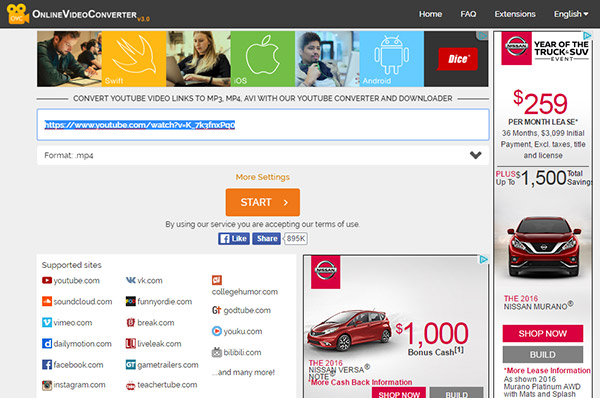
Task: Click the dailymotion.com site icon
Action: click(47, 344)
